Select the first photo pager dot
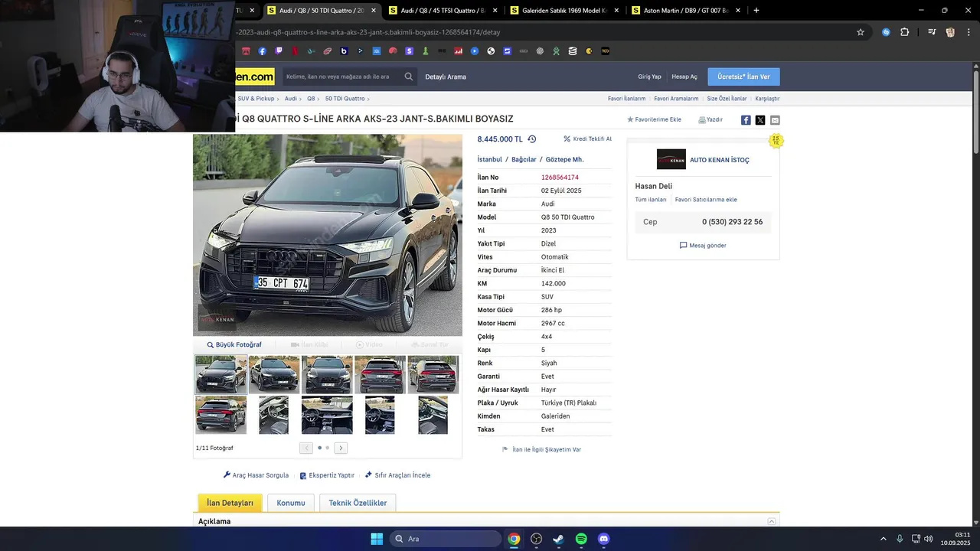Viewport: 980px width, 551px height. 320,448
